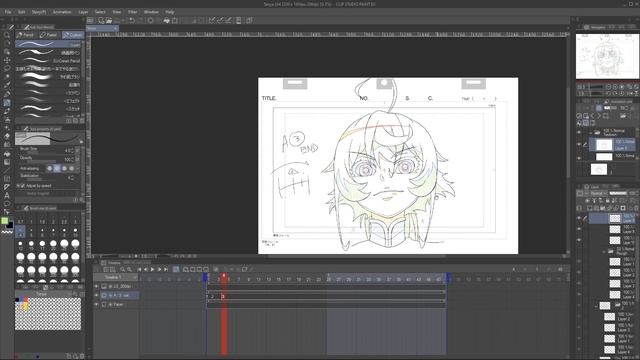Select the Zoom magnifier tool
Viewport: 640px width, 360px height.
coord(7,35)
